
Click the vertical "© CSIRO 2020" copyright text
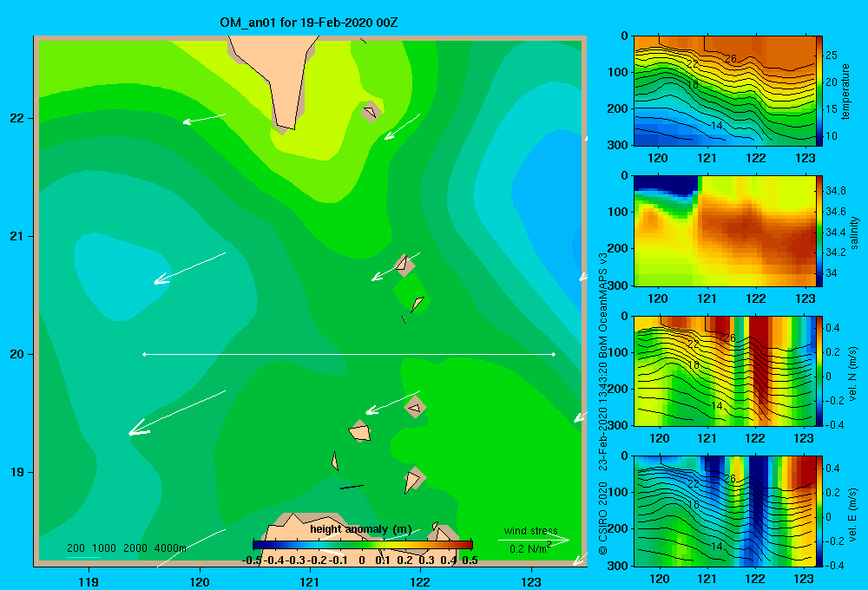(x=603, y=518)
